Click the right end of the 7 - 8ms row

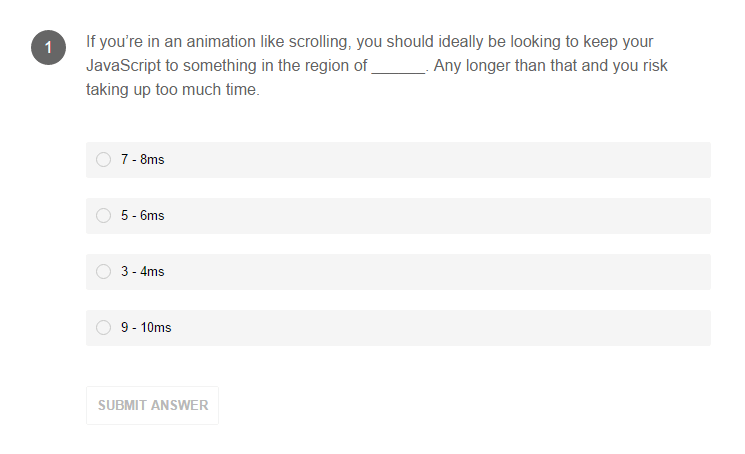tap(690, 160)
